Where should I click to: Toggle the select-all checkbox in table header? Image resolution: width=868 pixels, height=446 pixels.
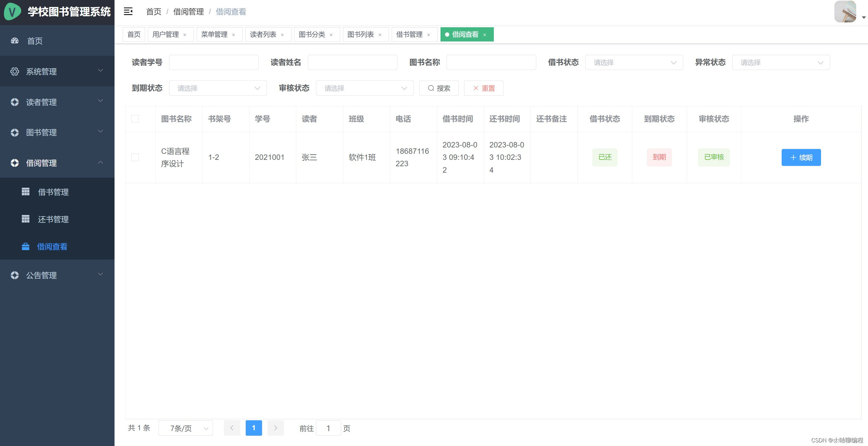click(x=135, y=119)
